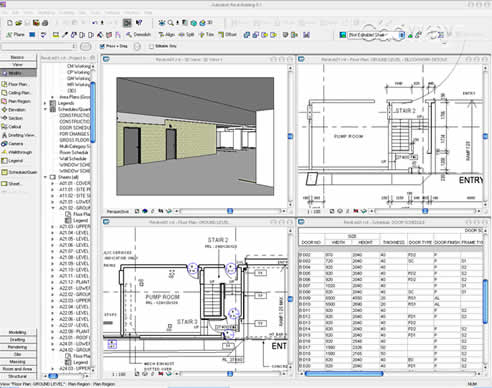
Task: Click the Modify button in design bar
Action: tap(18, 73)
